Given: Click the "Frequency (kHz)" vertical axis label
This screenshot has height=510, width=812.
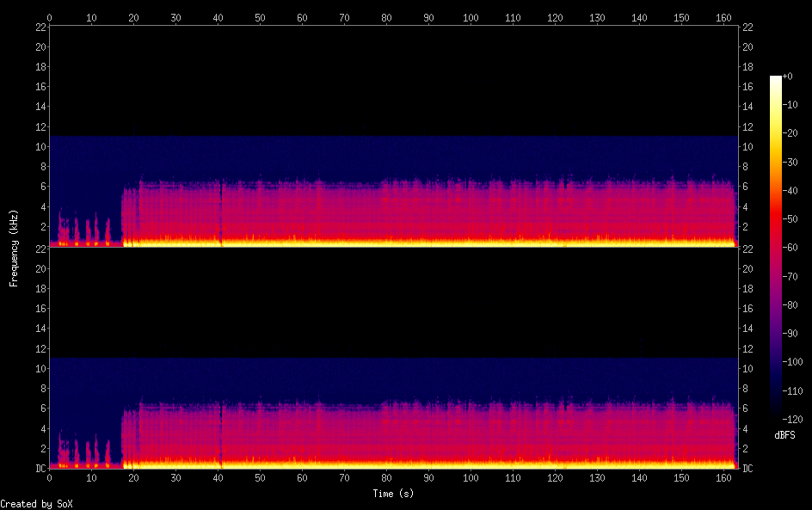Looking at the screenshot, I should pyautogui.click(x=14, y=248).
